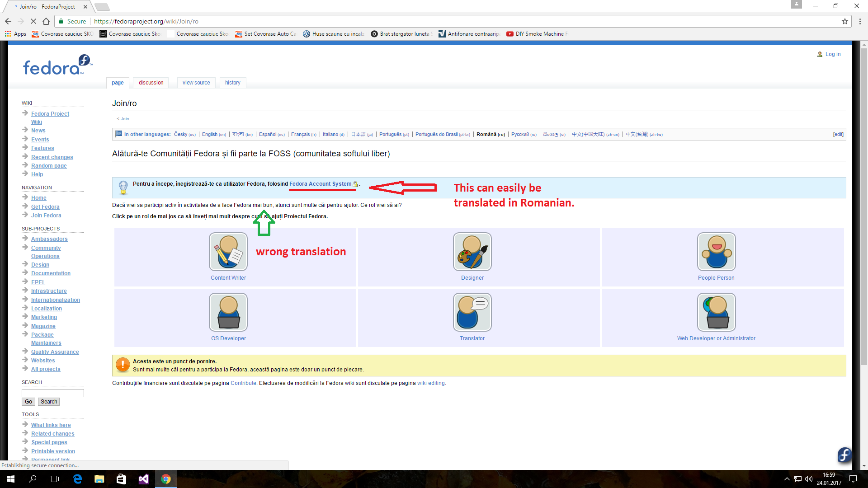Open File Explorer from the taskbar
868x488 pixels.
coord(99,479)
